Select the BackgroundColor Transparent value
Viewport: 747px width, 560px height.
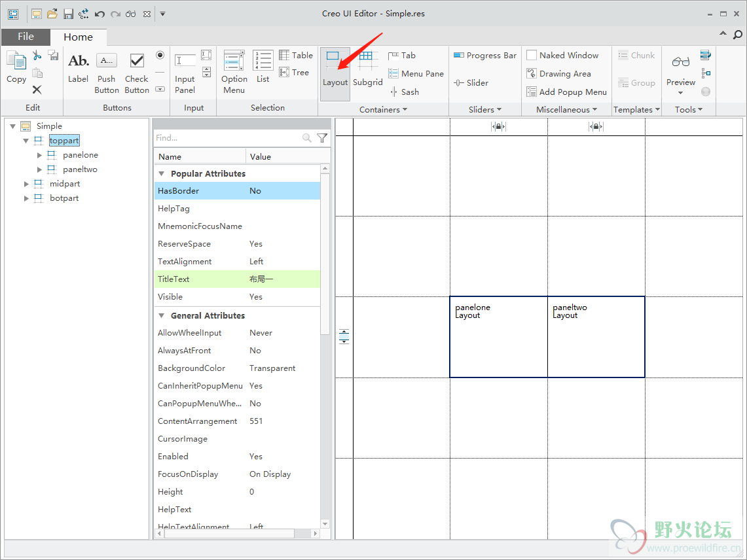coord(272,368)
